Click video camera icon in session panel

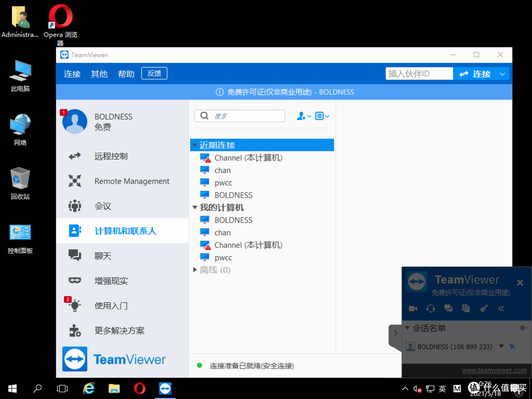(x=413, y=308)
